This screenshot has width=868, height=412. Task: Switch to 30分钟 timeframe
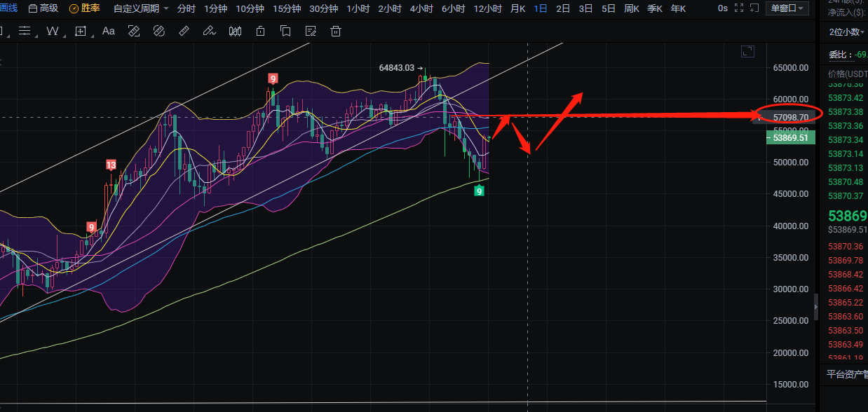click(x=323, y=8)
